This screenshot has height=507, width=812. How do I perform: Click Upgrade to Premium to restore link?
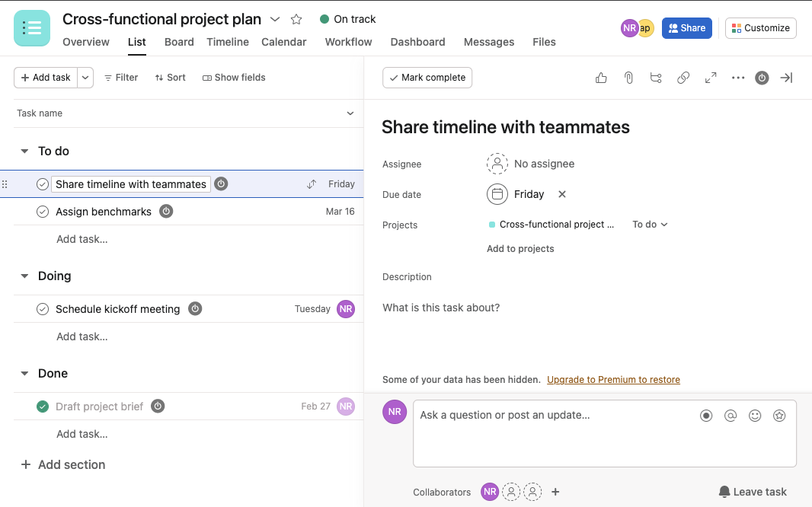pyautogui.click(x=613, y=380)
